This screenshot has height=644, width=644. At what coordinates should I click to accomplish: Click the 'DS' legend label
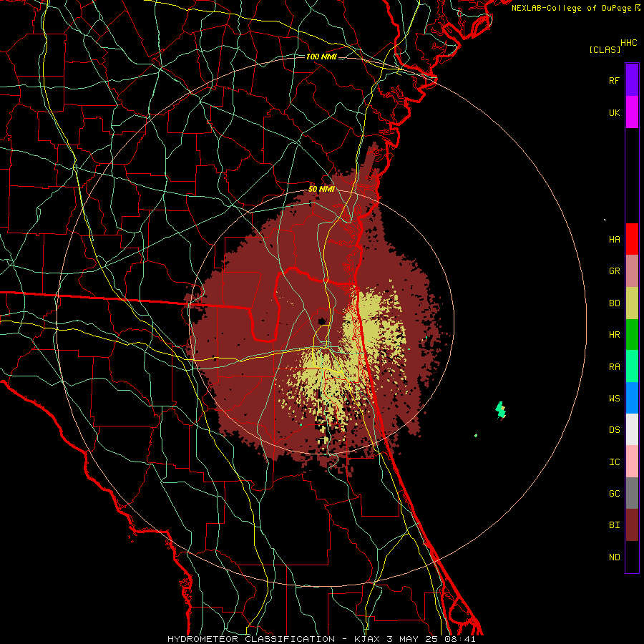point(614,430)
